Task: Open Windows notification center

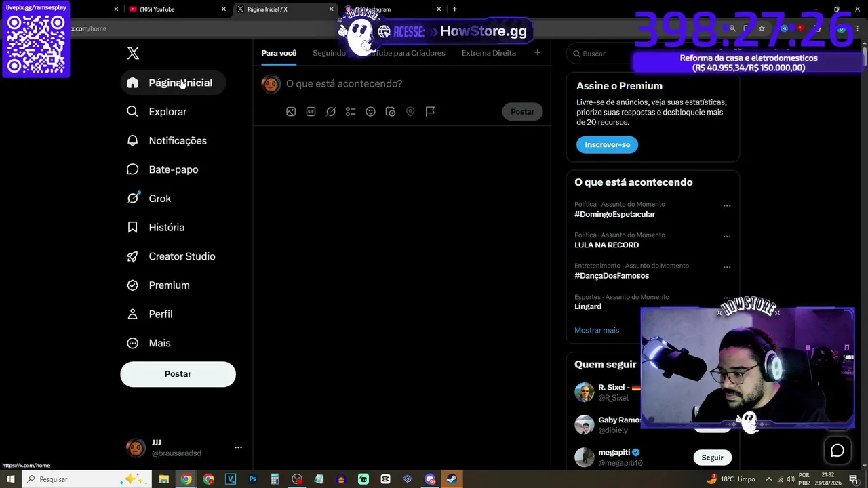Action: pyautogui.click(x=854, y=479)
